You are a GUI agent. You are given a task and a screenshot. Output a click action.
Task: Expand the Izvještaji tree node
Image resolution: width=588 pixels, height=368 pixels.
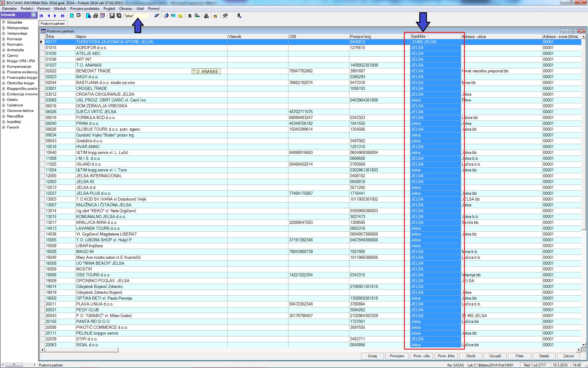(3, 122)
